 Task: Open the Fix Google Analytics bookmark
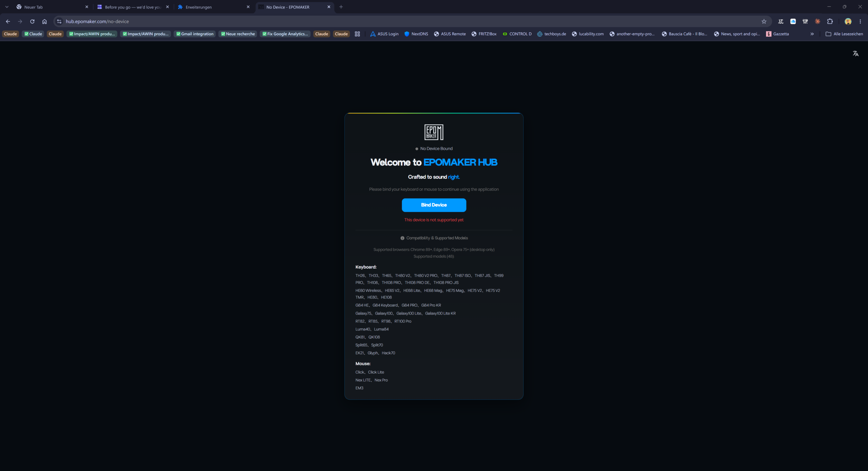tap(285, 34)
